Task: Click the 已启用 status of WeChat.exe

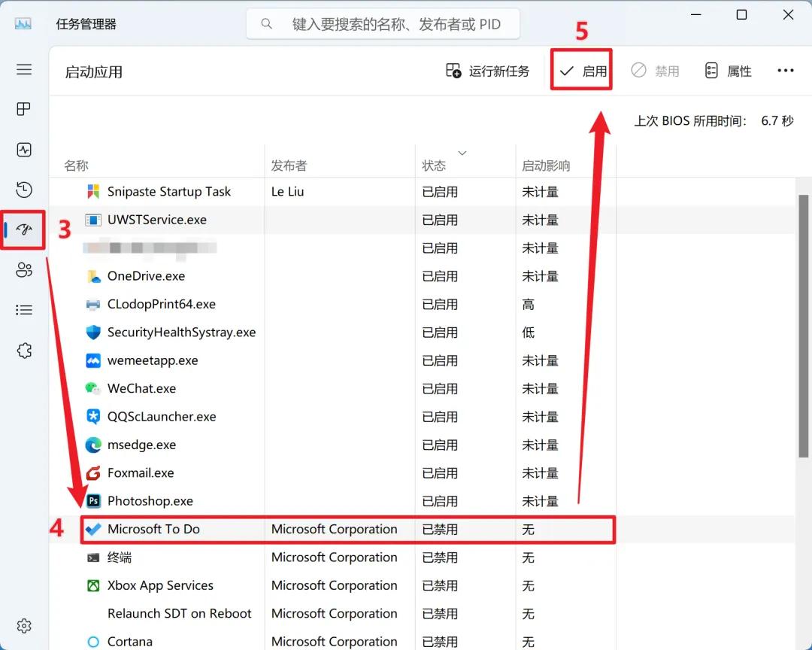Action: (x=440, y=388)
